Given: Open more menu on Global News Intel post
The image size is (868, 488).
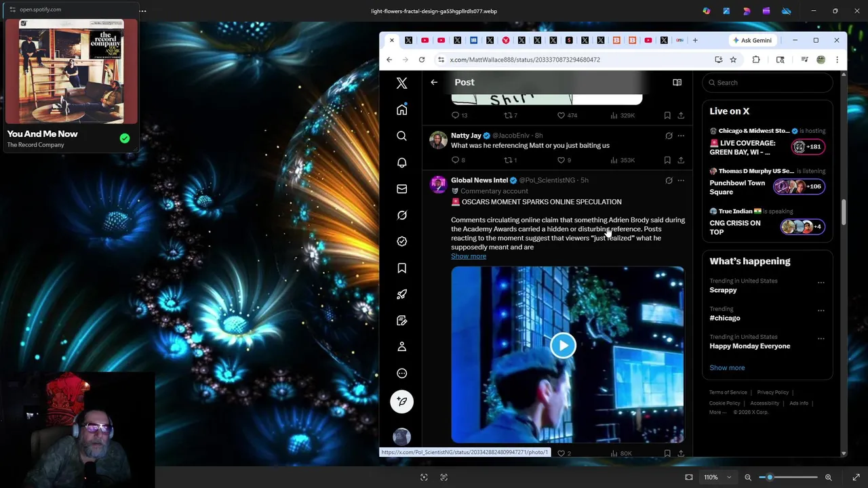Looking at the screenshot, I should tap(681, 180).
